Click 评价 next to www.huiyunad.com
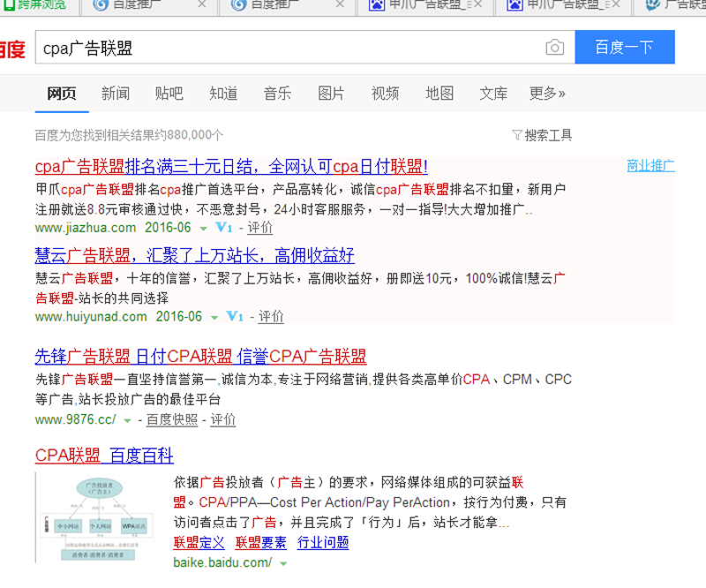The image size is (706, 588). [x=271, y=316]
